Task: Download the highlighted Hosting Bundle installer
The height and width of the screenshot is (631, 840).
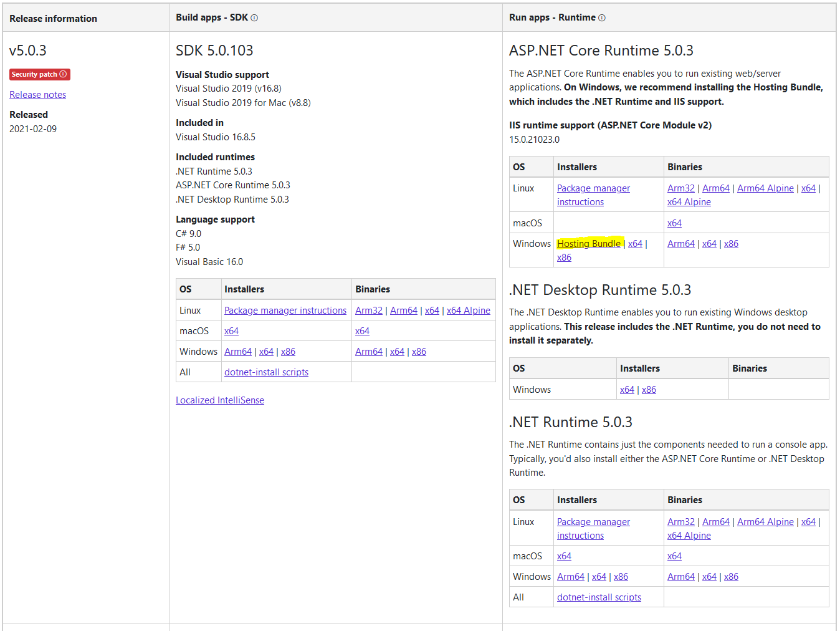Action: click(589, 244)
